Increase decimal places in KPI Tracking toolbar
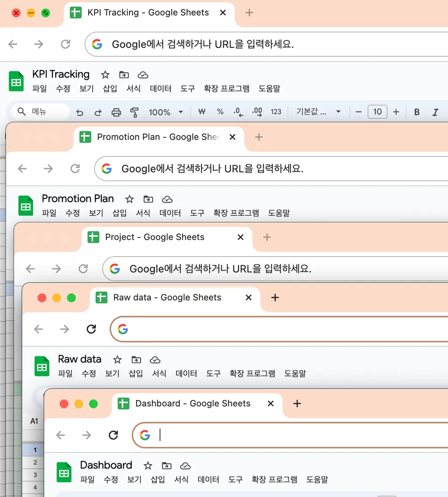 pos(257,112)
